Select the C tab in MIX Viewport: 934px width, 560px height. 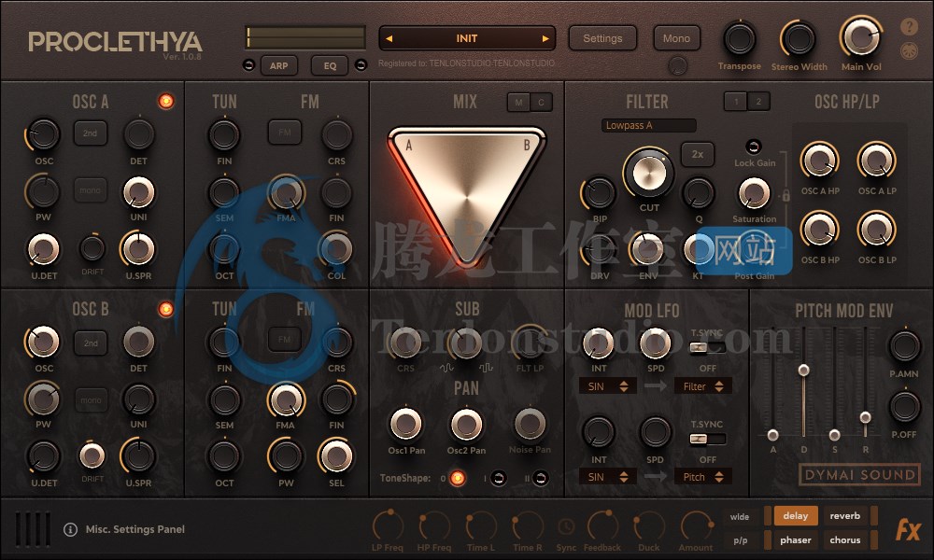541,103
